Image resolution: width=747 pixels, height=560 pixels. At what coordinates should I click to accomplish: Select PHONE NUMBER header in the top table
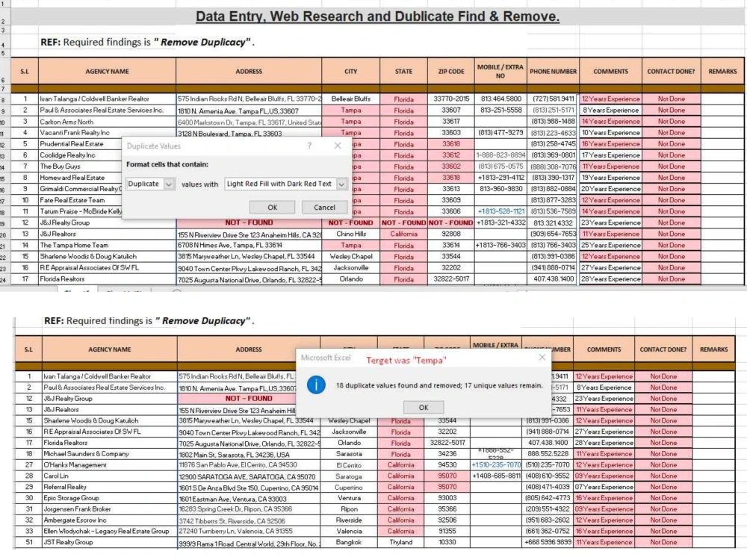click(x=553, y=72)
